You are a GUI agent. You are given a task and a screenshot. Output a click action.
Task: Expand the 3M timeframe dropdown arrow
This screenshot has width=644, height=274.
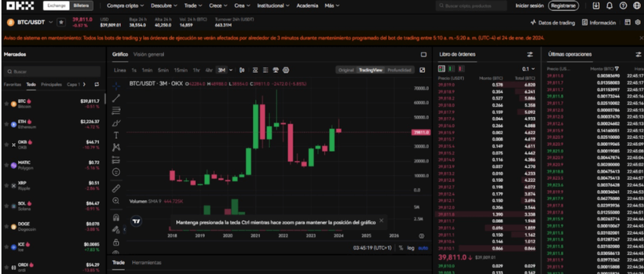[x=231, y=70]
